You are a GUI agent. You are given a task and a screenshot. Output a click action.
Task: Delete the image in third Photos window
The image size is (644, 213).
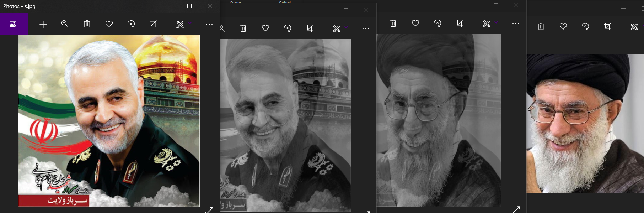click(393, 23)
